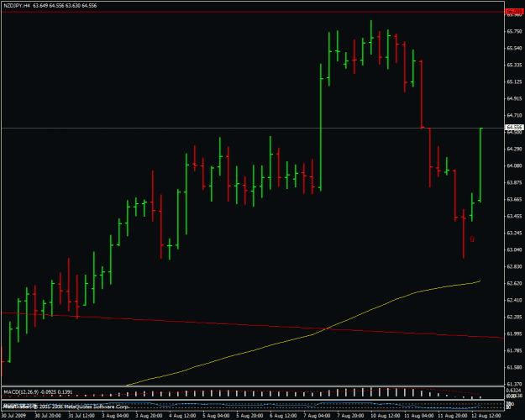Image resolution: width=525 pixels, height=420 pixels.
Task: Select the red 66.000 price level label
Action: 515,12
